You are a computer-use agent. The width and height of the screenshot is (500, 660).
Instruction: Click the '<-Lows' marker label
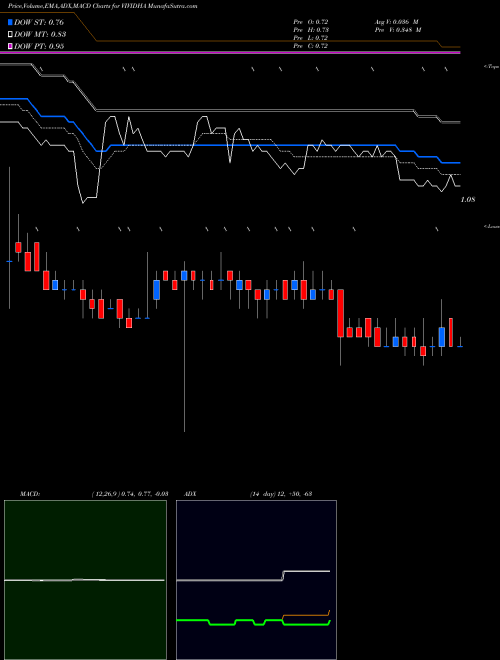(x=492, y=226)
